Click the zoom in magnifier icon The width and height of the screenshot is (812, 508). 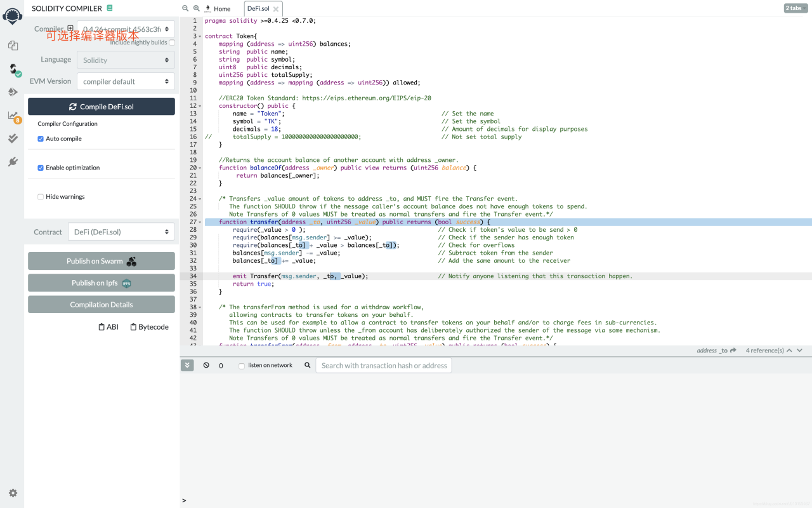point(197,8)
